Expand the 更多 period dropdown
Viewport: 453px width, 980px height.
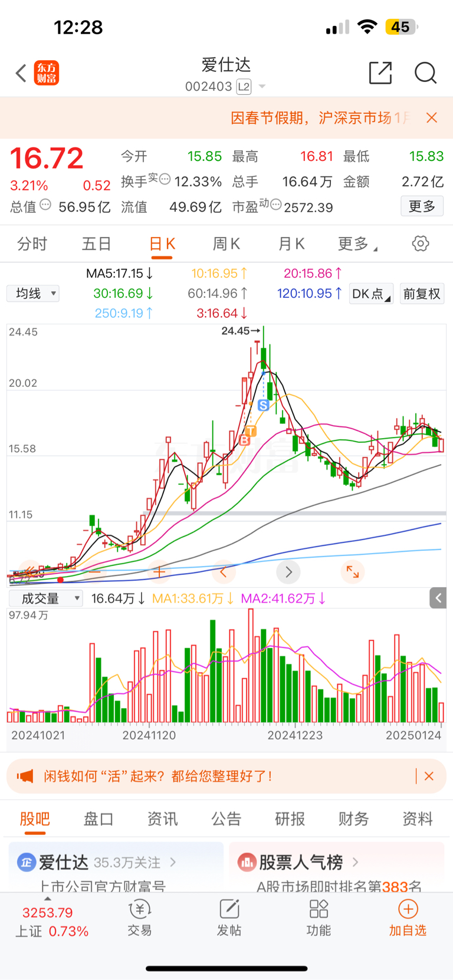click(x=357, y=244)
